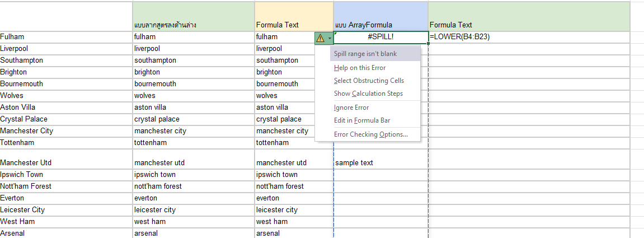Select 'Edit in Formula Bar' option

[x=362, y=120]
